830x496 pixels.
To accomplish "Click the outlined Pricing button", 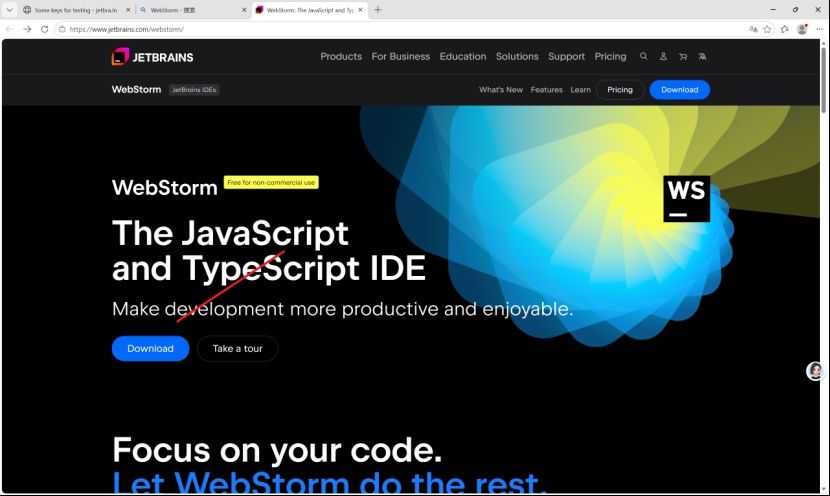I will [x=620, y=89].
